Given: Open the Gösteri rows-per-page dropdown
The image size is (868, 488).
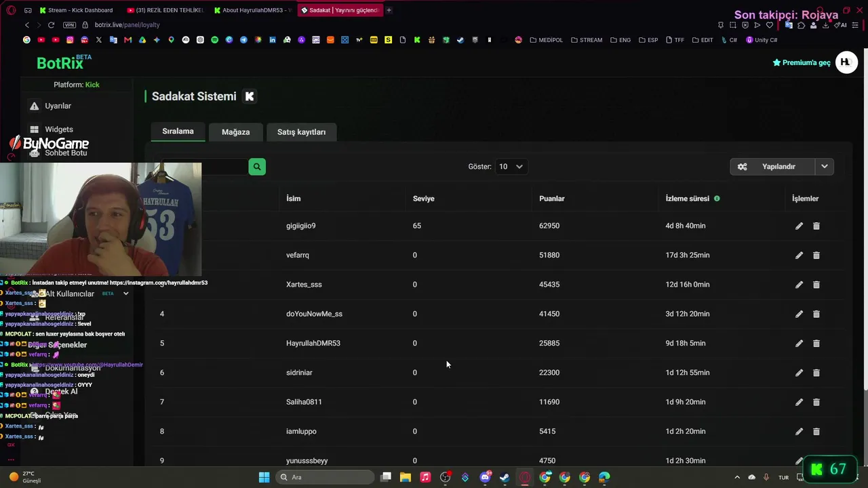Looking at the screenshot, I should point(511,167).
